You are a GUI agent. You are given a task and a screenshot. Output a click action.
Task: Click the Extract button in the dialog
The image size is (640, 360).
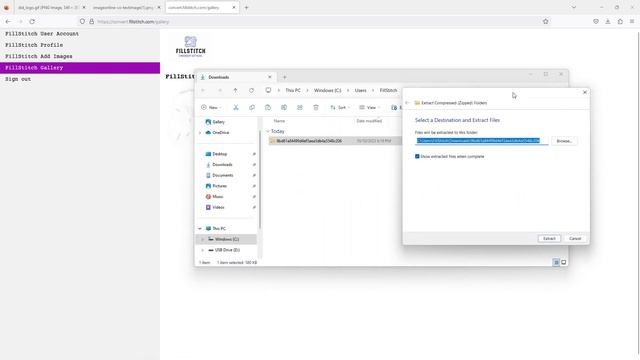[549, 238]
